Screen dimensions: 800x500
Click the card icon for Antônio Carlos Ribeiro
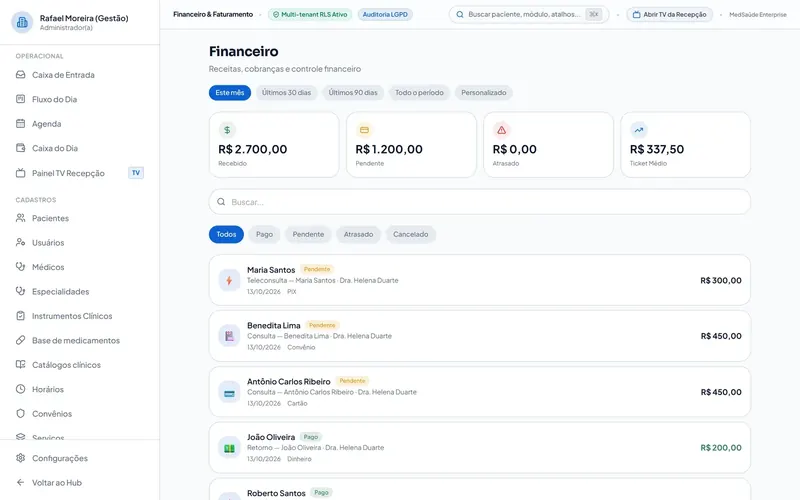(x=229, y=392)
